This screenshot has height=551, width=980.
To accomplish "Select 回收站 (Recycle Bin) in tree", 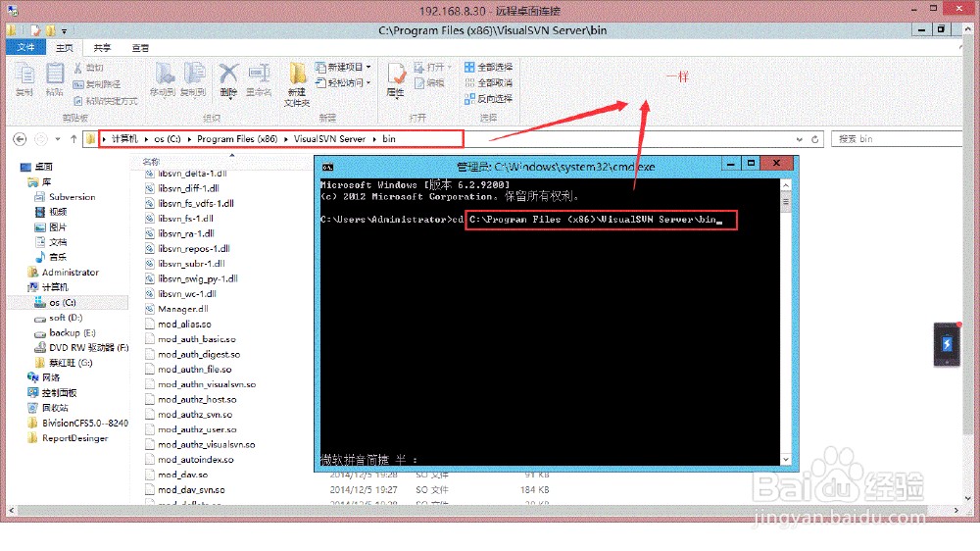I will tap(48, 408).
